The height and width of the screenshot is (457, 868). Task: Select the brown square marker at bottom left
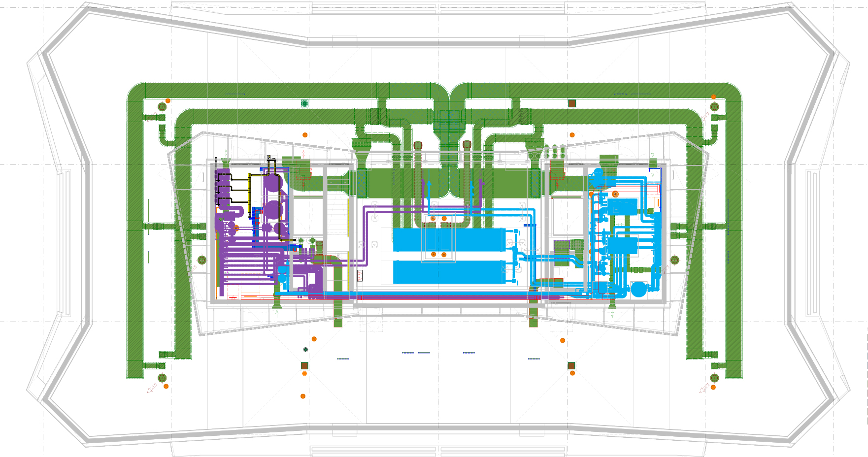(x=304, y=365)
